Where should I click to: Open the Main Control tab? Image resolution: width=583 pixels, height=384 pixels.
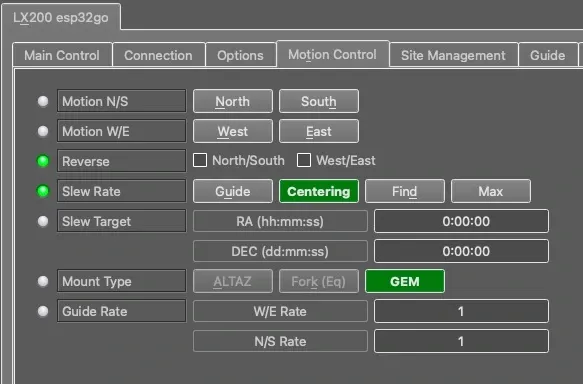point(62,55)
